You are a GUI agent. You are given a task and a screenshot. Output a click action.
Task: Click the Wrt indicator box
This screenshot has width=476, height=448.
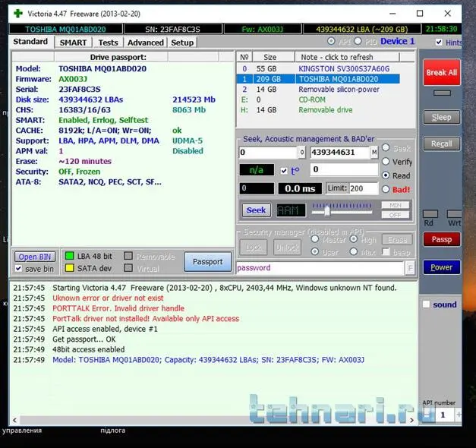453,213
